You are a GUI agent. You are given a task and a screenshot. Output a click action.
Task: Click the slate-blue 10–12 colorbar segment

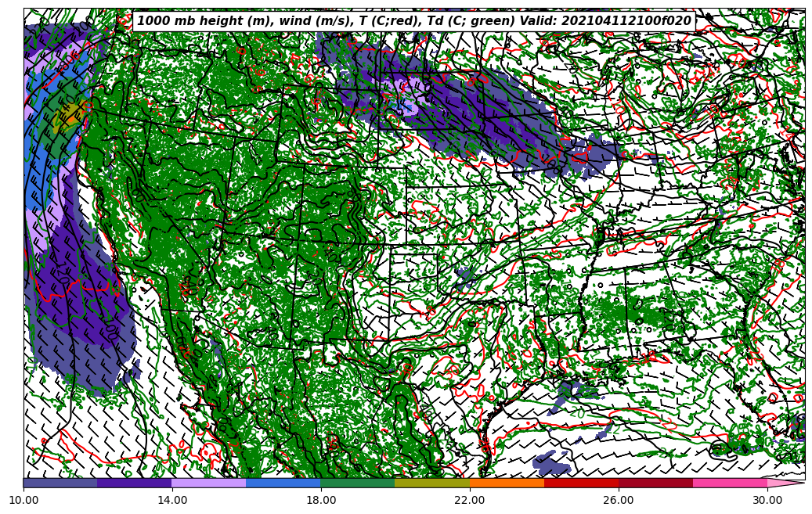(x=60, y=483)
